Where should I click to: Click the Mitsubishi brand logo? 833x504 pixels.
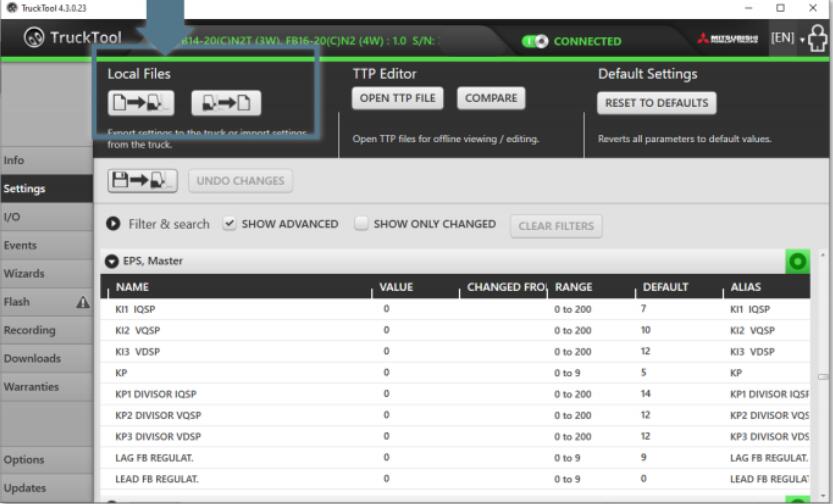click(727, 40)
